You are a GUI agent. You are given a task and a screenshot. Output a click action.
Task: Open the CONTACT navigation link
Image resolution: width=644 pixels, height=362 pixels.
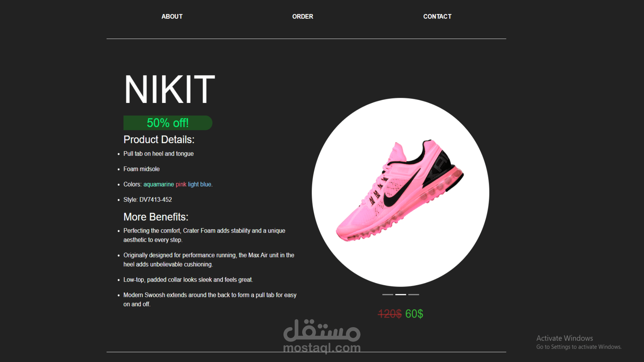pos(437,16)
